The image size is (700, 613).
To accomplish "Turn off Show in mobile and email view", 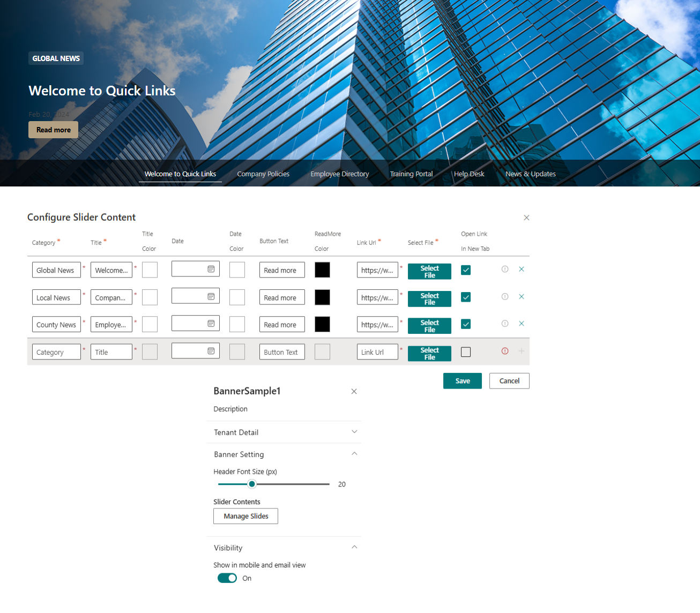I will point(227,578).
